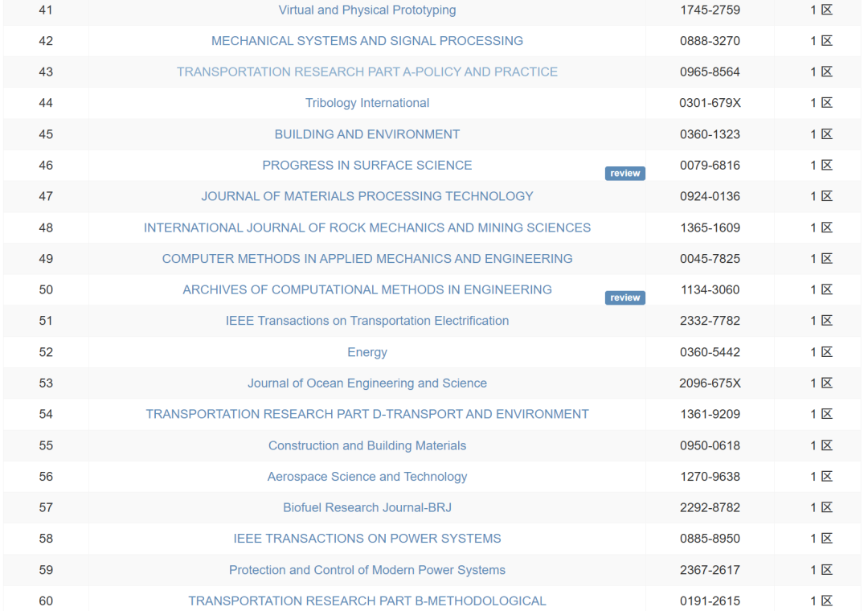
Task: Click the zone icon in the Progress in Surface Science row
Action: [826, 165]
